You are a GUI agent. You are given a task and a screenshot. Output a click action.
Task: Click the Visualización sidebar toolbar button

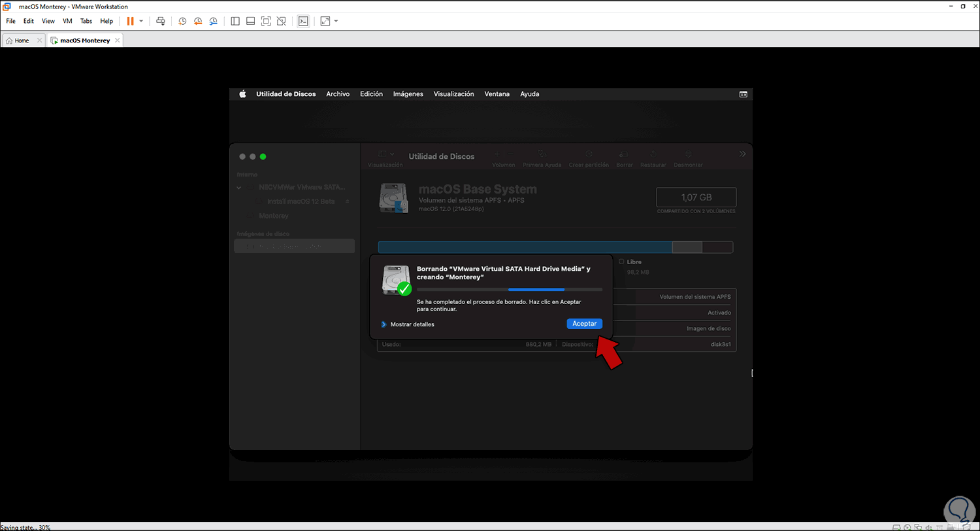[385, 159]
